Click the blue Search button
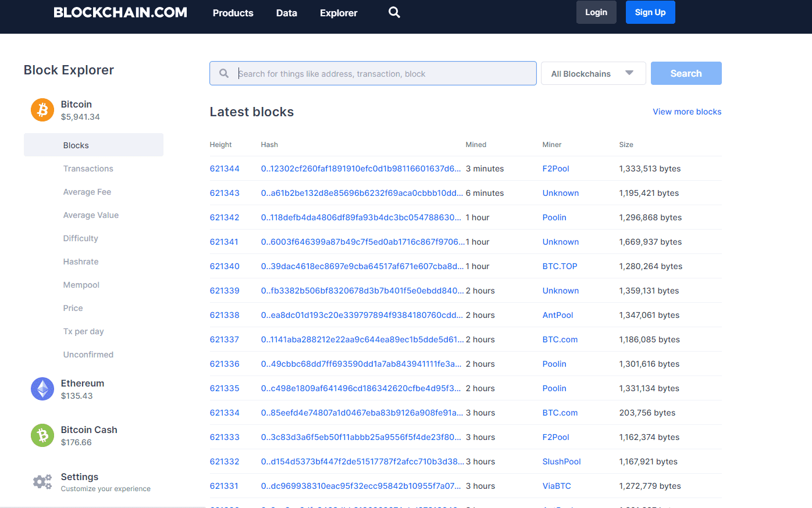This screenshot has width=812, height=508. [686, 73]
